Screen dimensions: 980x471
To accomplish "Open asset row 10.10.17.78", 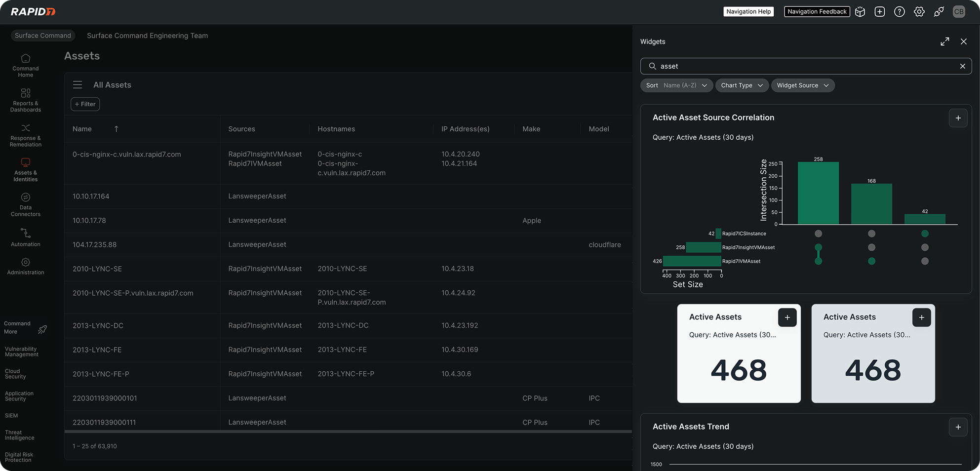I will [x=89, y=221].
